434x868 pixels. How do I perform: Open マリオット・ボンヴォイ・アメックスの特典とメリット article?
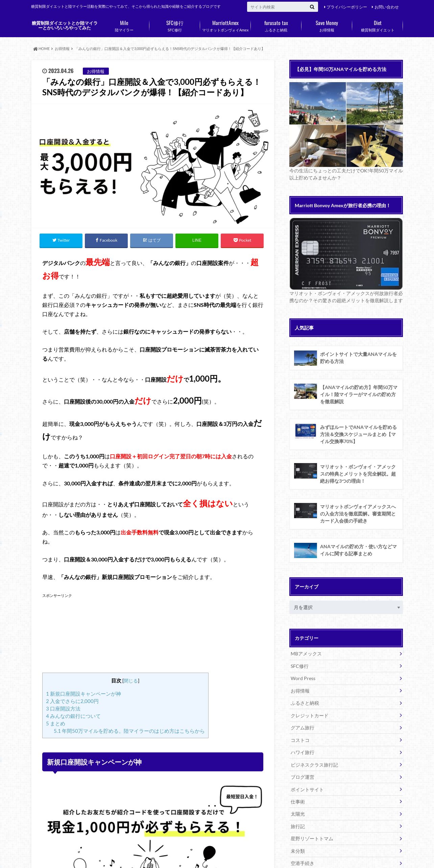point(346,474)
